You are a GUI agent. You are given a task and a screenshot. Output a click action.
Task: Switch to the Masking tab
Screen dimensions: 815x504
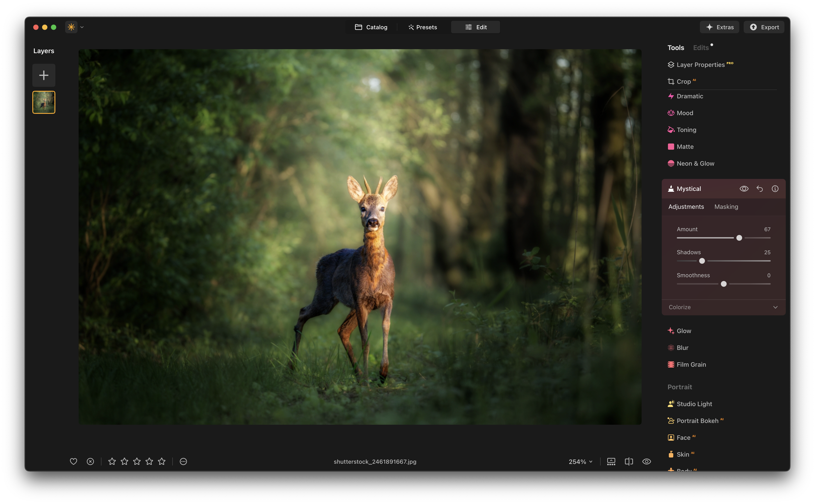pyautogui.click(x=726, y=207)
